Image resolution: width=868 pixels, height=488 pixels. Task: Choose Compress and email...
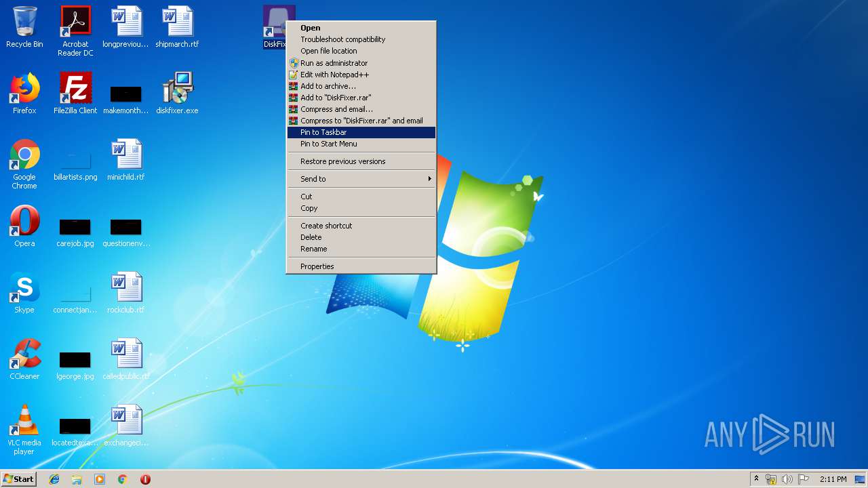[x=361, y=109]
